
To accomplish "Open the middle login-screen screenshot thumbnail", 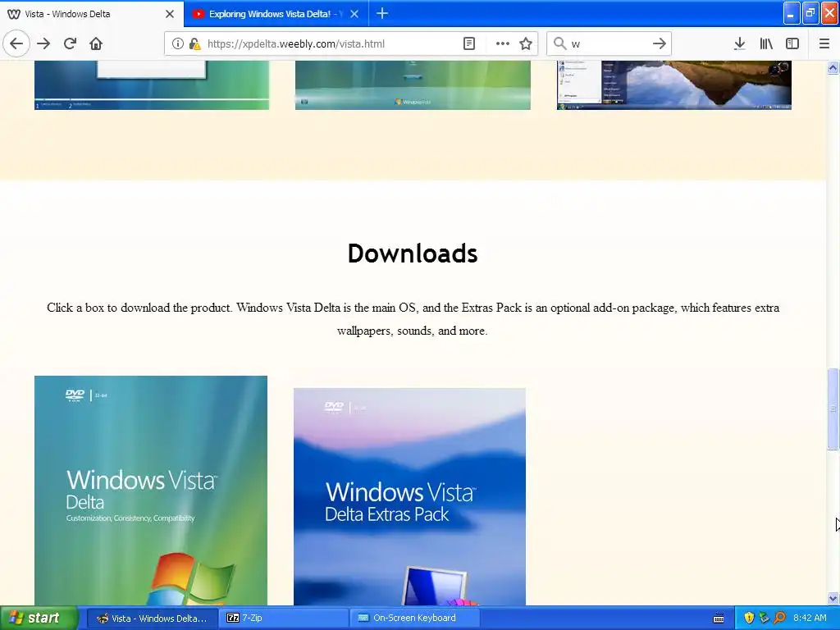I will (413, 85).
